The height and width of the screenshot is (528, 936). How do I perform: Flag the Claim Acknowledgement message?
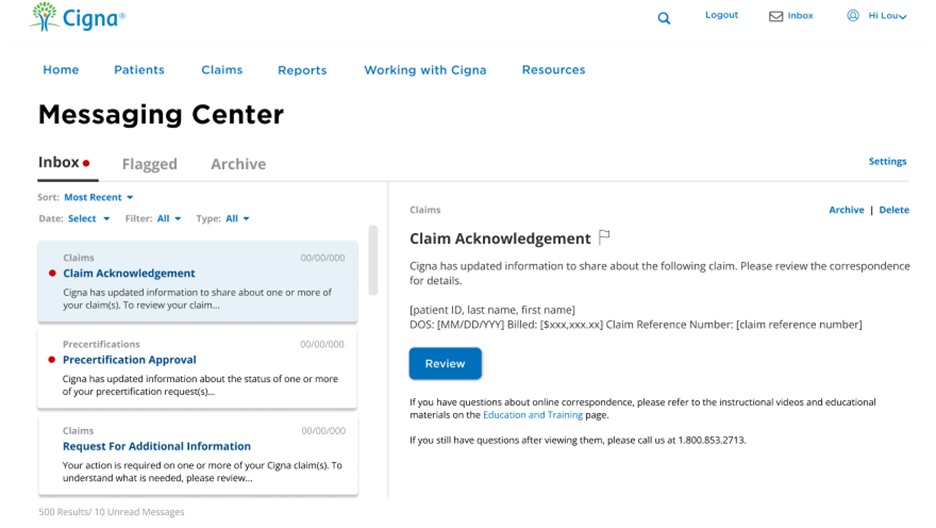pos(604,238)
